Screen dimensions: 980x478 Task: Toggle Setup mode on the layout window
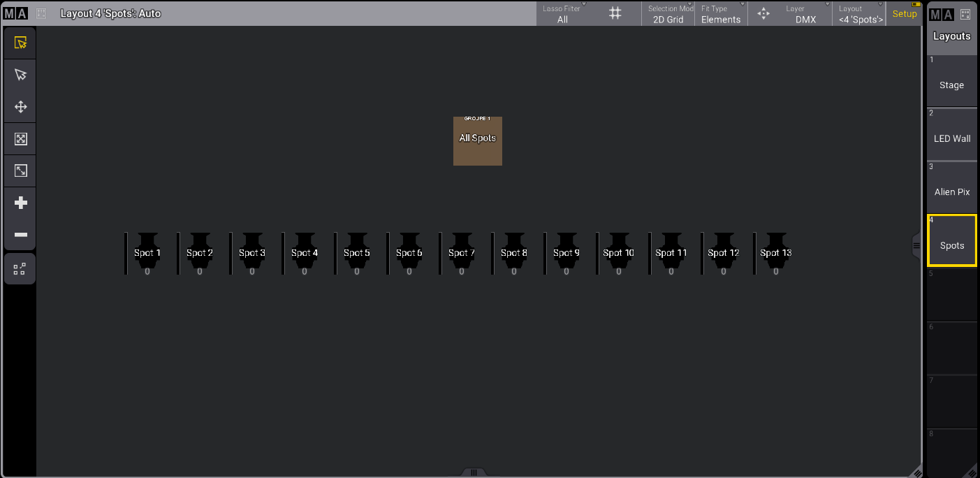click(x=905, y=14)
